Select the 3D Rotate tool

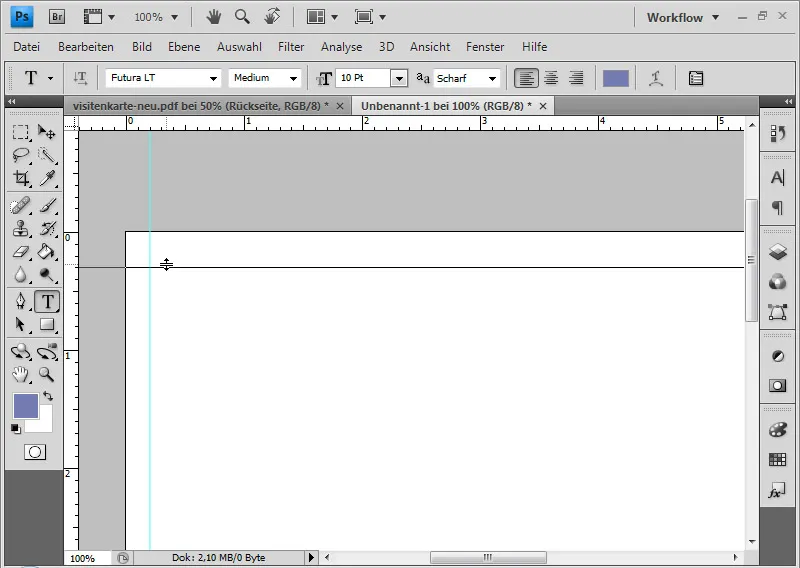[20, 352]
